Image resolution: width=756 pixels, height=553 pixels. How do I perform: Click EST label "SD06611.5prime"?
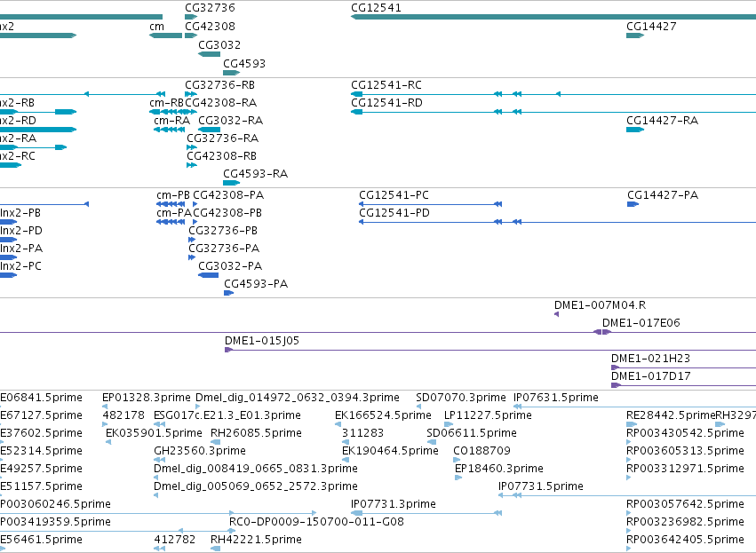tap(472, 433)
